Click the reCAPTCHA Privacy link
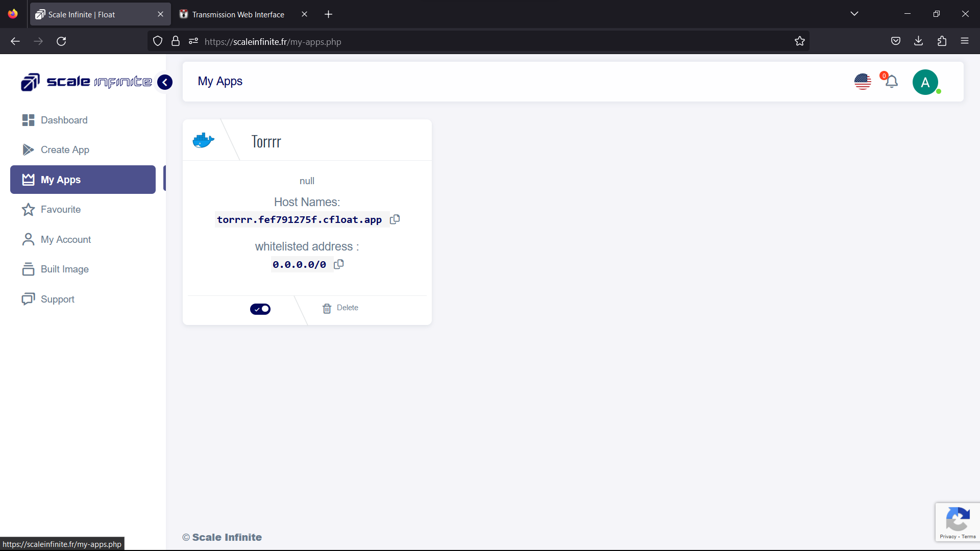Viewport: 980px width, 551px height. click(x=948, y=537)
